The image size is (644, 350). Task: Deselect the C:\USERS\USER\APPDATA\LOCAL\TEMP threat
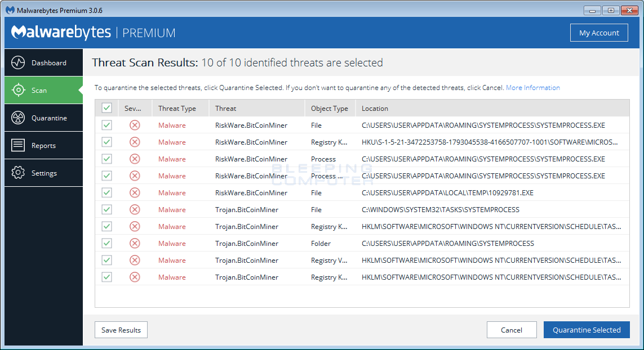[106, 192]
